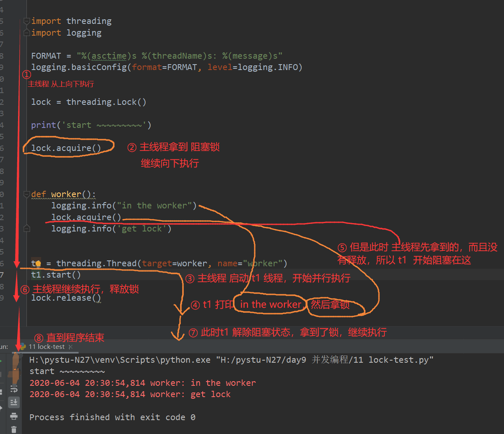Click 'Process finished with exit code 0' text

(x=112, y=417)
